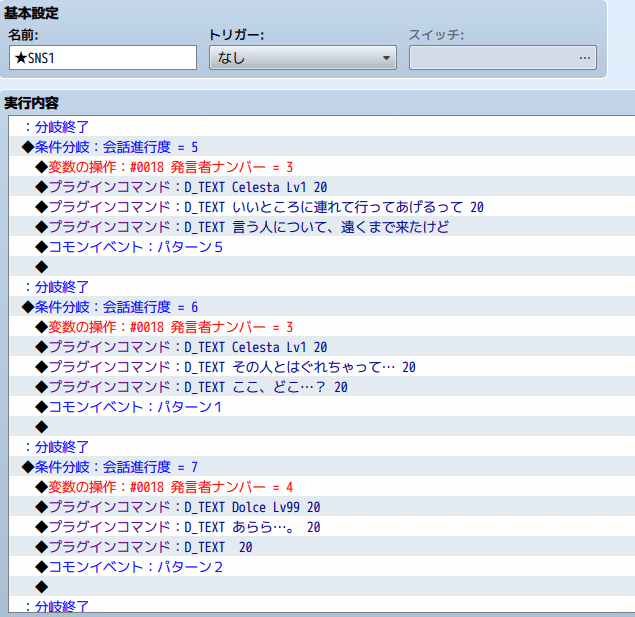
Task: Select the コモンイベント:パターン1 row
Action: (322, 406)
